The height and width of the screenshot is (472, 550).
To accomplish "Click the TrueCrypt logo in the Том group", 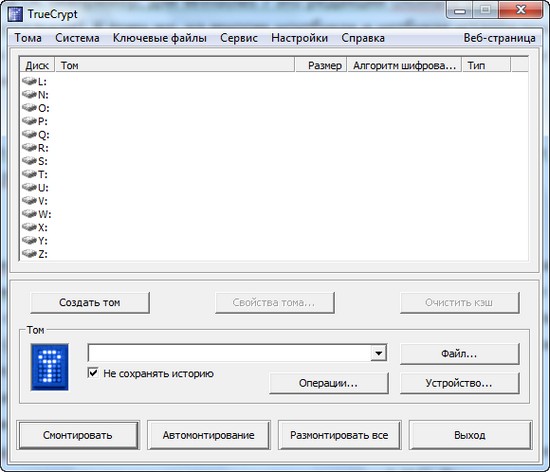I will coord(49,367).
